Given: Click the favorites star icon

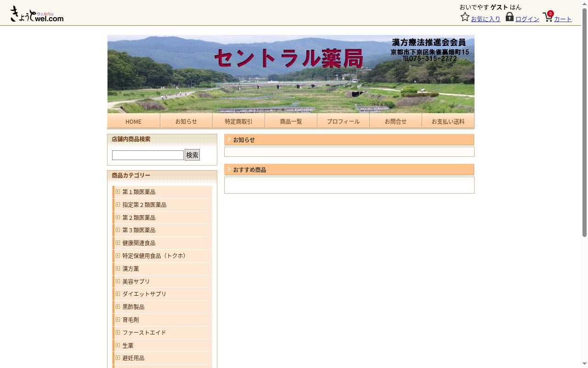Looking at the screenshot, I should click(x=465, y=17).
